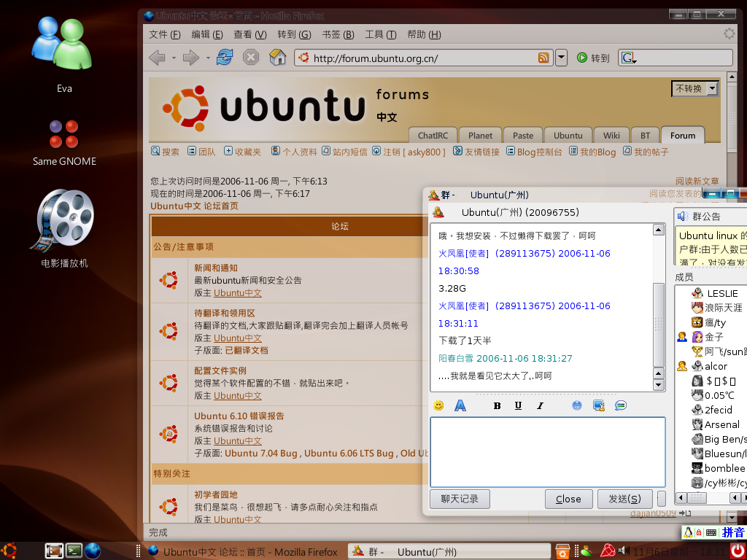747x560 pixels.
Task: Click the stop loading icon
Action: point(251,58)
